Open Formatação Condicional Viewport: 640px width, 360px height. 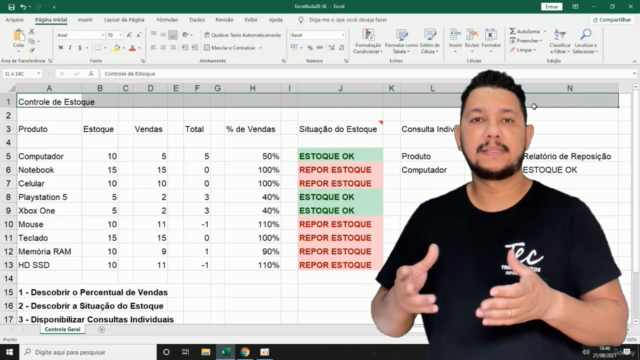[x=368, y=41]
